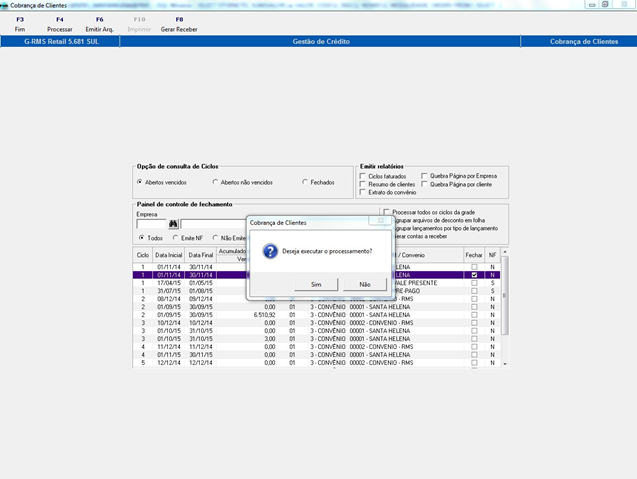This screenshot has height=479, width=637.
Task: Click the date cell 08/12/14
Action: (169, 299)
